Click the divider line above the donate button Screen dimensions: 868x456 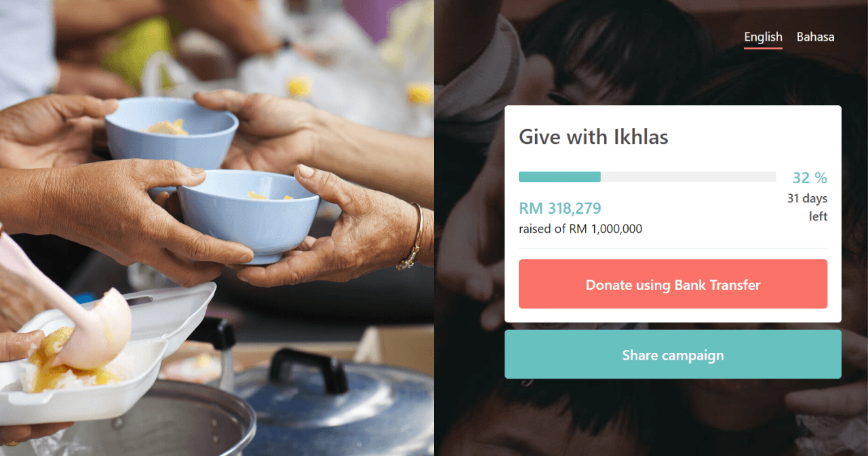point(673,248)
